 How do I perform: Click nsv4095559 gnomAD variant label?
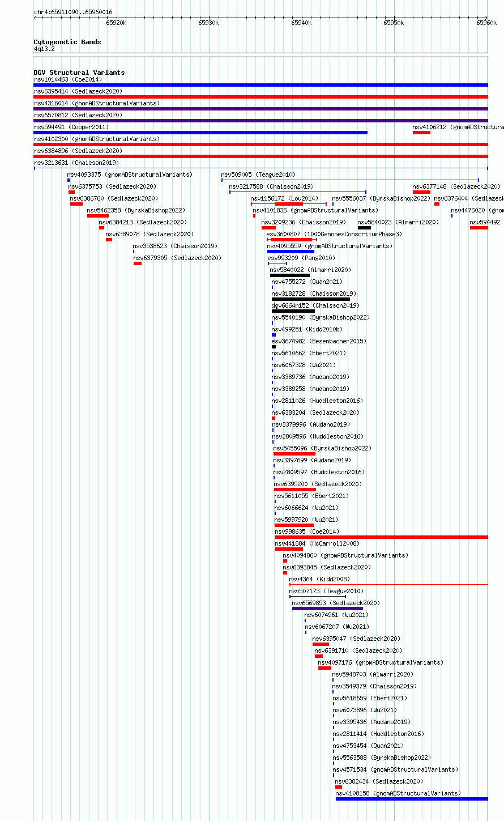click(x=330, y=246)
